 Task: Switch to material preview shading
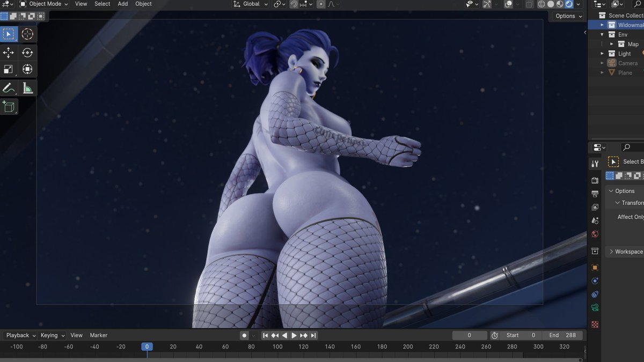(x=560, y=4)
